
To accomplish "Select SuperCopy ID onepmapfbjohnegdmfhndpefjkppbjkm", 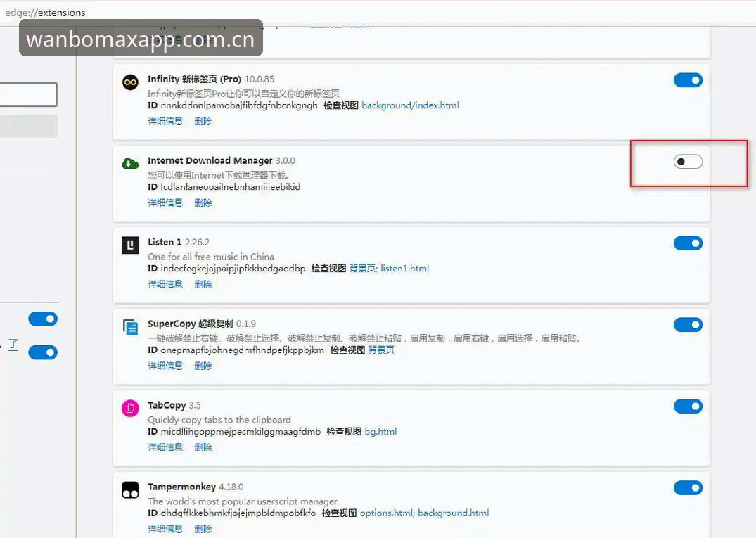I will [x=242, y=350].
